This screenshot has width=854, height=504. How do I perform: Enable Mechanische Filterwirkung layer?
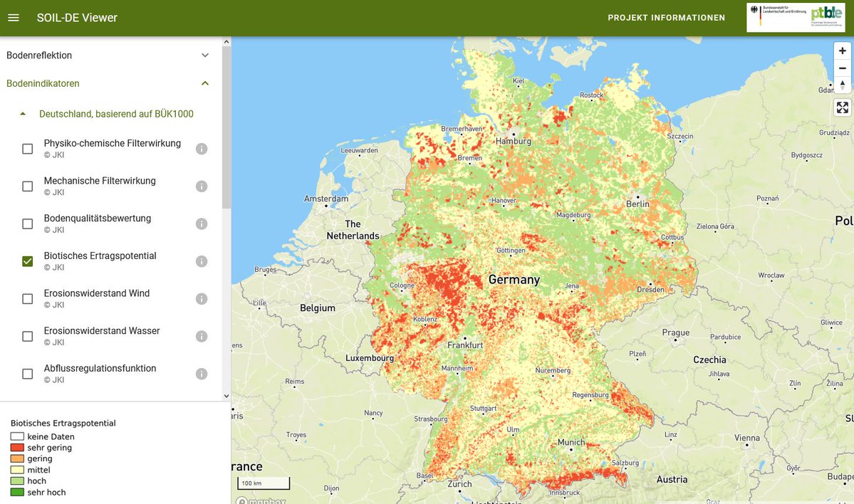coord(27,186)
